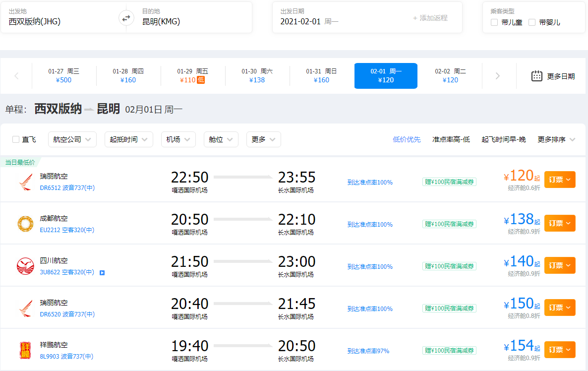Click 到达准点率100% for the 22:50 flight
Screen dimensions: 588x371
(370, 183)
